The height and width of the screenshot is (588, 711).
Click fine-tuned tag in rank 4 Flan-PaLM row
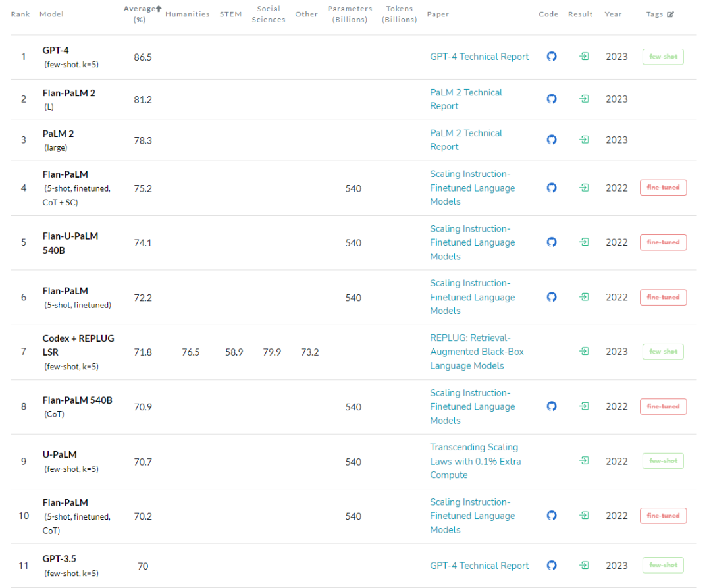[x=663, y=187]
